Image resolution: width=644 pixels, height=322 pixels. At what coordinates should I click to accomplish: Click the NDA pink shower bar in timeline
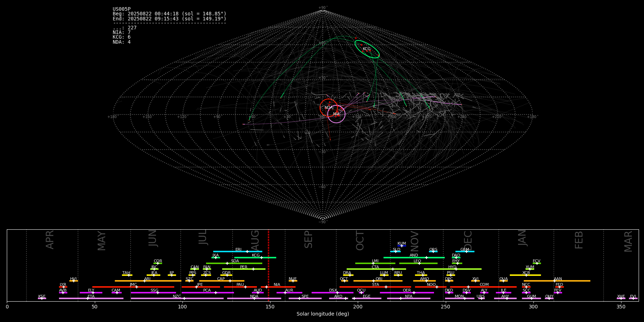point(254,298)
